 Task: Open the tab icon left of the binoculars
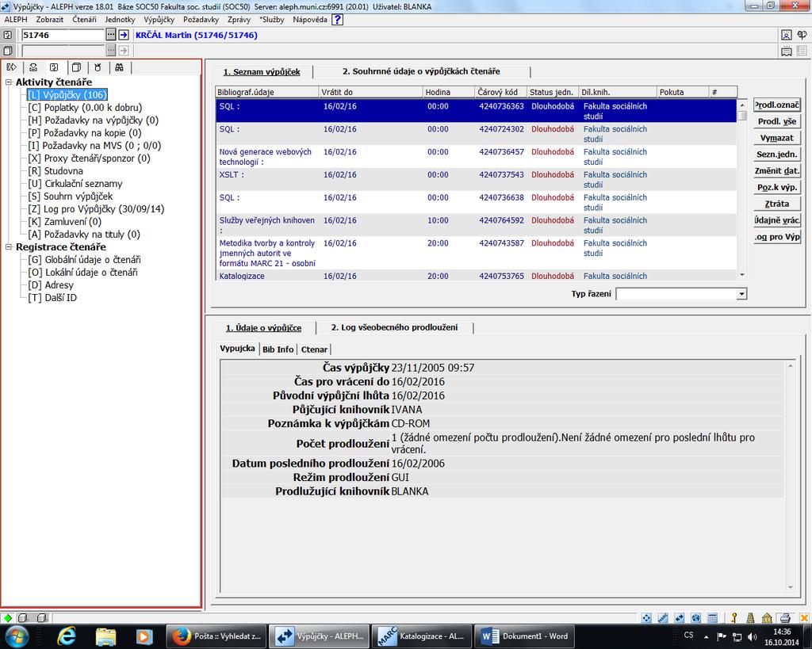[x=98, y=67]
